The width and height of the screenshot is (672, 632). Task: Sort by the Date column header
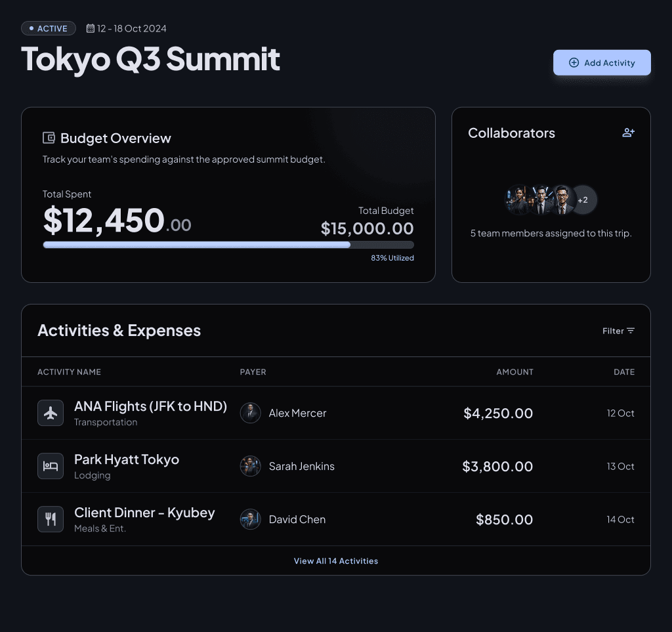coord(624,372)
